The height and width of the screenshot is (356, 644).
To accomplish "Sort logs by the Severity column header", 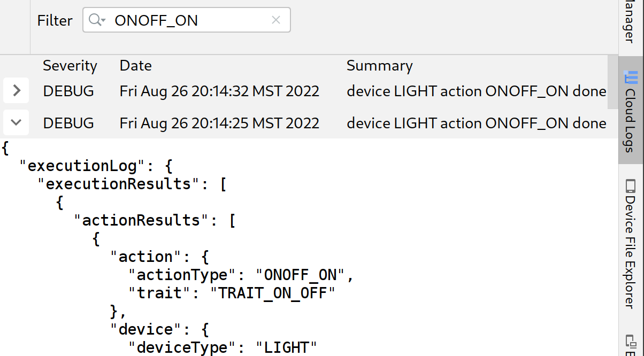I will (70, 65).
